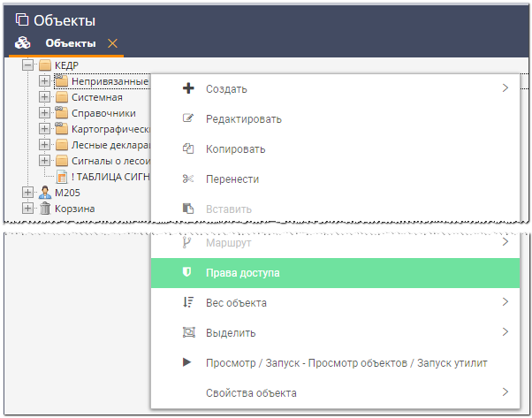Click the copy icon beside Копировать
This screenshot has height=418, width=532.
pos(187,148)
